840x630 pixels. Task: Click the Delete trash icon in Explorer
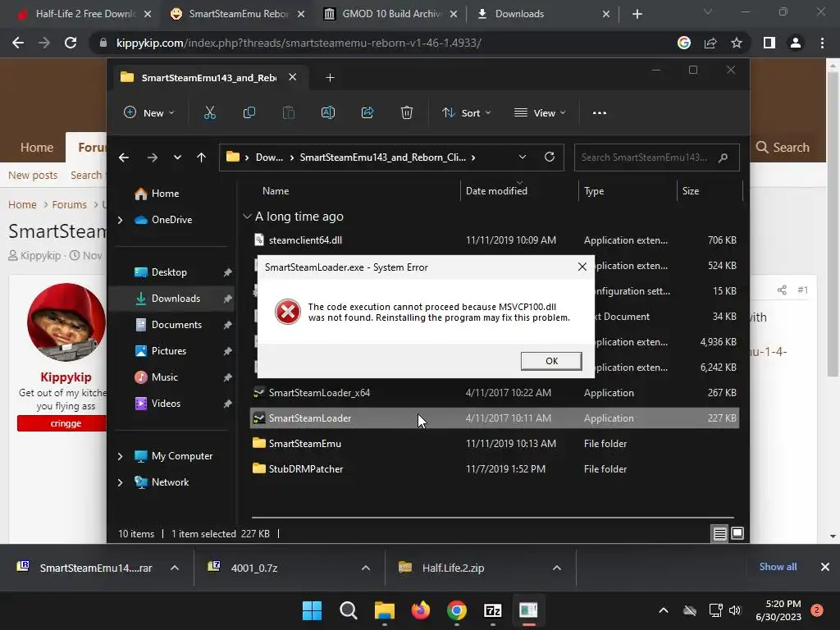click(x=407, y=112)
